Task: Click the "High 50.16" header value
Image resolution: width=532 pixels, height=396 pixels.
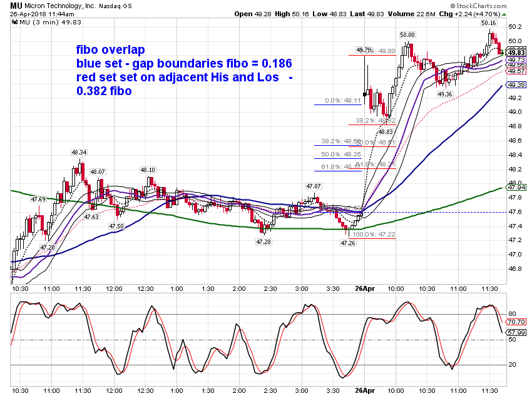Action: click(292, 14)
